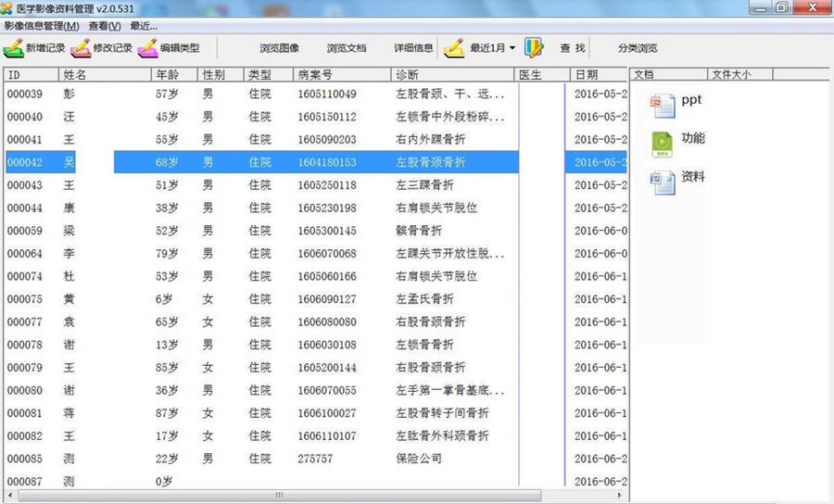Viewport: 834px width, 504px height.
Task: Select record ID 000039
Action: point(25,94)
